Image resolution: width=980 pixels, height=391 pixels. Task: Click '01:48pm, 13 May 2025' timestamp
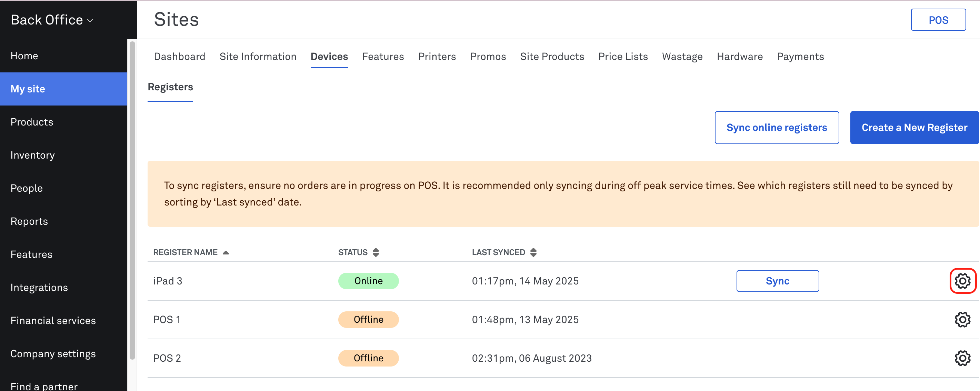525,320
